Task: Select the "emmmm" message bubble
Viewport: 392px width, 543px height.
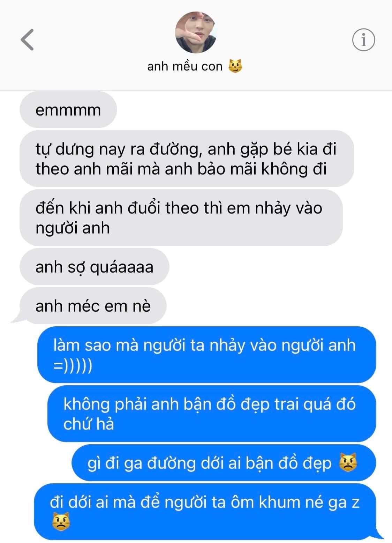Action: click(68, 110)
